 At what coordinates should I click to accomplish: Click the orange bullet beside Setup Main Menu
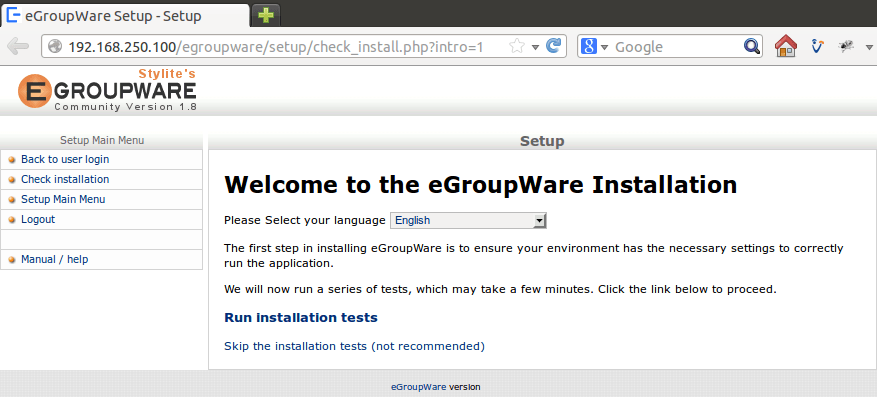point(12,200)
